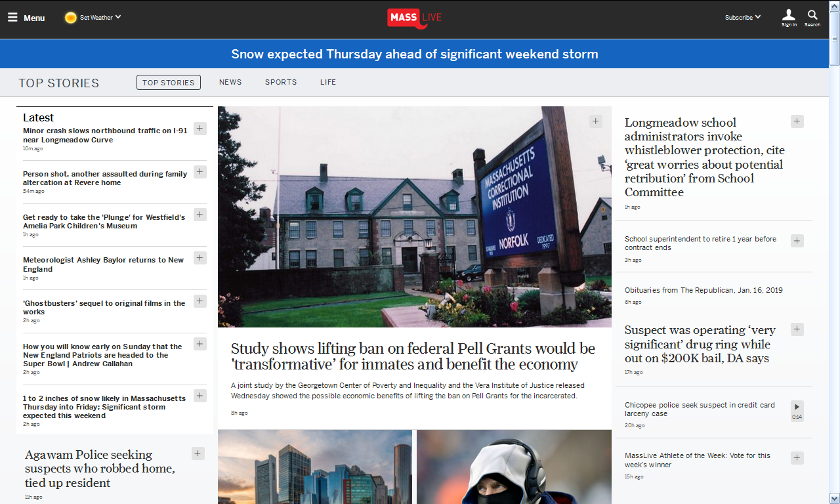Open Subscribe dropdown menu

(743, 18)
